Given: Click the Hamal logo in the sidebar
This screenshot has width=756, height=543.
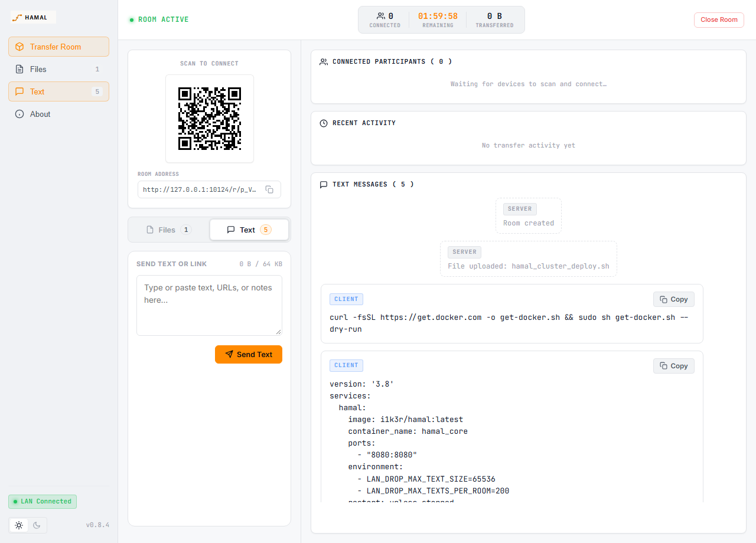Looking at the screenshot, I should 33,18.
